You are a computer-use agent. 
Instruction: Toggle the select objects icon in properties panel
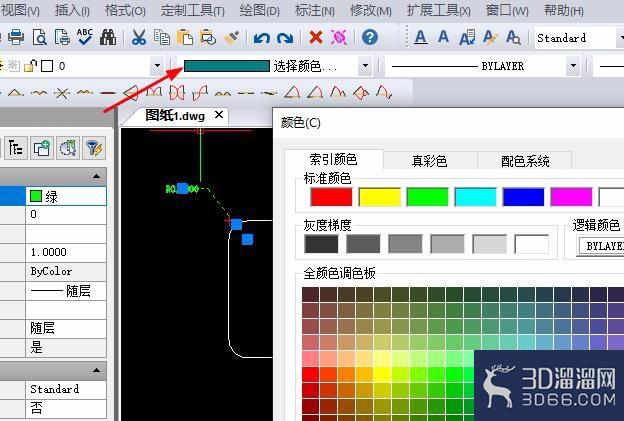pyautogui.click(x=68, y=148)
